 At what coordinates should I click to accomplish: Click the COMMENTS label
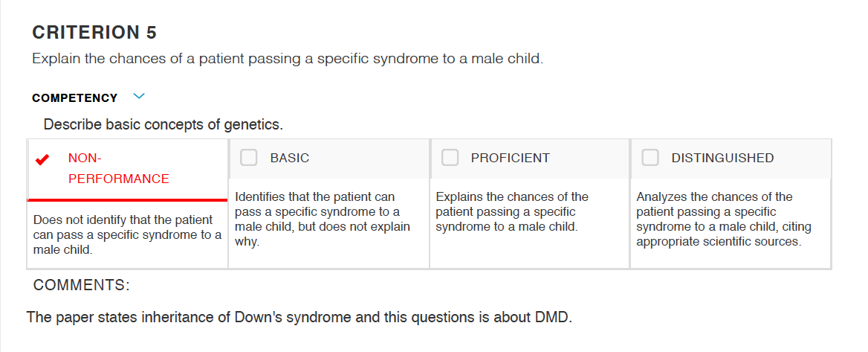pos(82,286)
